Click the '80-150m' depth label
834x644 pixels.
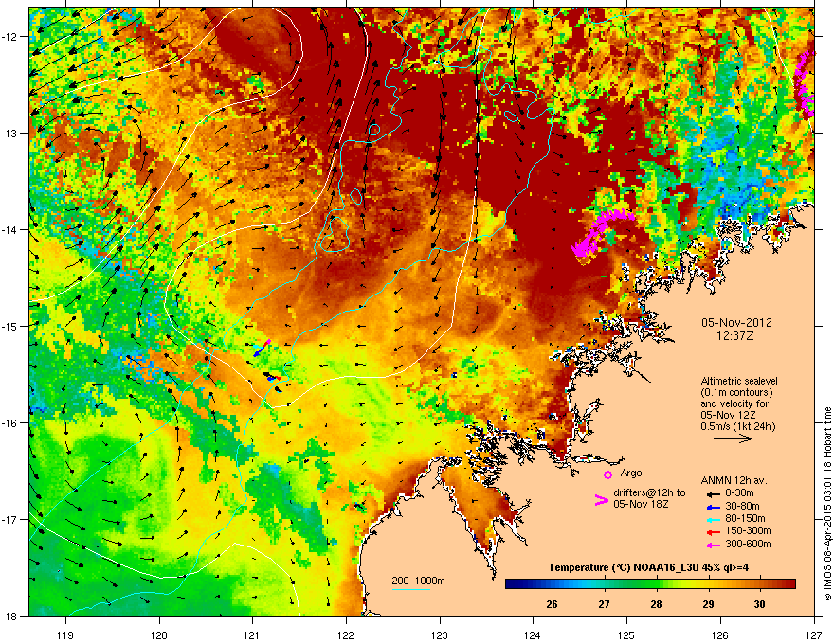tap(745, 519)
